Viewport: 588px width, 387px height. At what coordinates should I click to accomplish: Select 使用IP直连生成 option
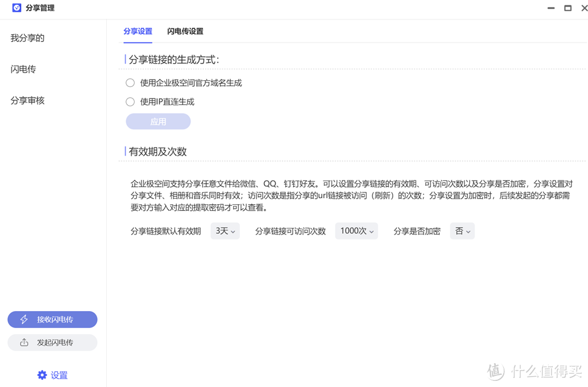point(130,101)
